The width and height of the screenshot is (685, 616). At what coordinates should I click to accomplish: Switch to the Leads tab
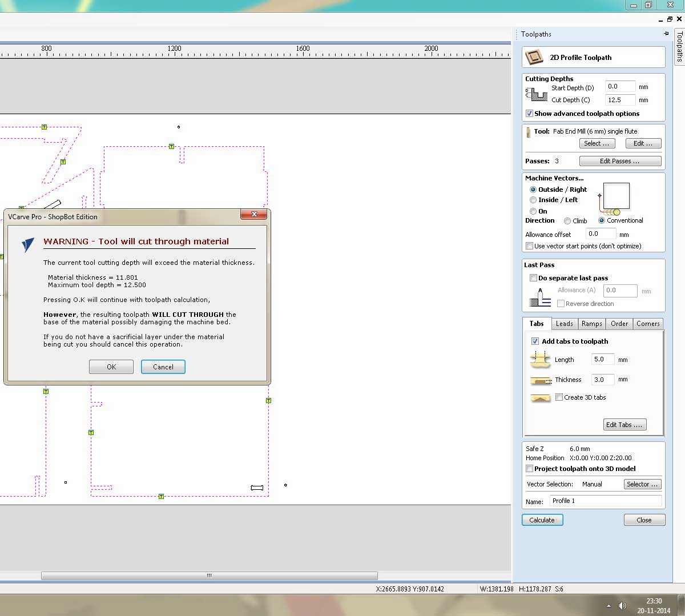click(x=565, y=324)
